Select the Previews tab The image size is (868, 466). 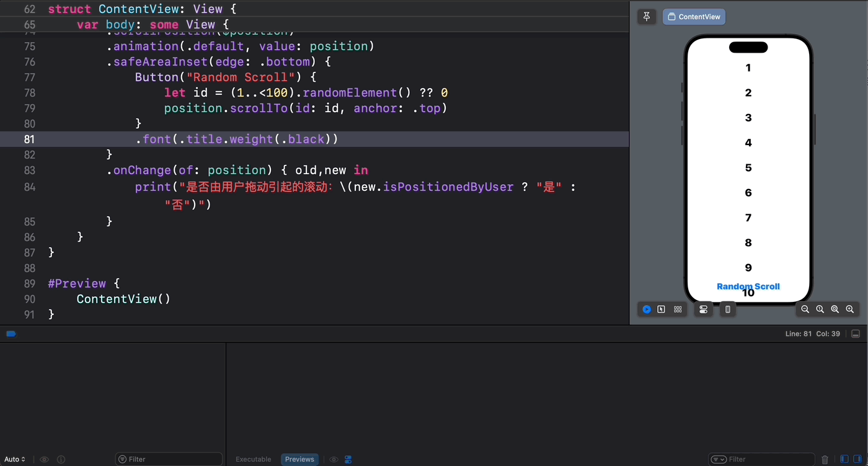(299, 459)
